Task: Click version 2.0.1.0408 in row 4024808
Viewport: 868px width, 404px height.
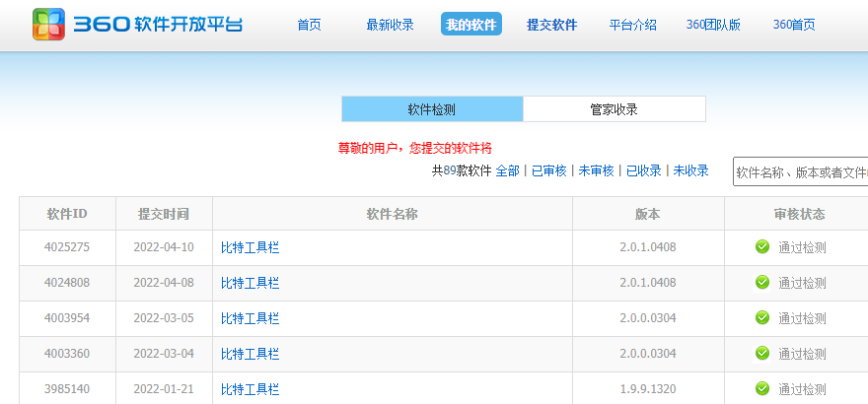Action: click(x=648, y=283)
